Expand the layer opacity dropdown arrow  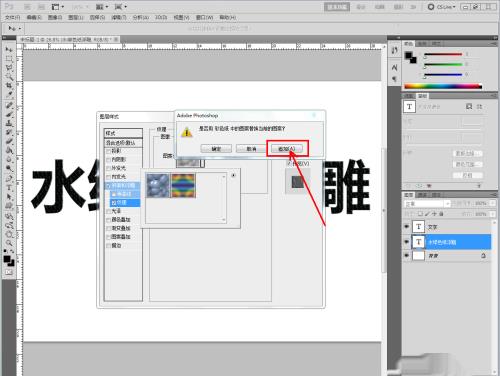click(493, 203)
